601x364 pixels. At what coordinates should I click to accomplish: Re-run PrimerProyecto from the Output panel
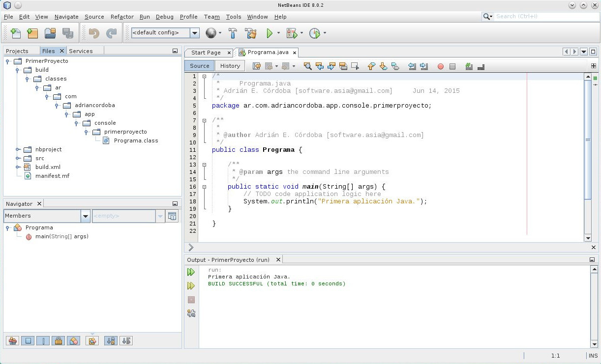191,272
